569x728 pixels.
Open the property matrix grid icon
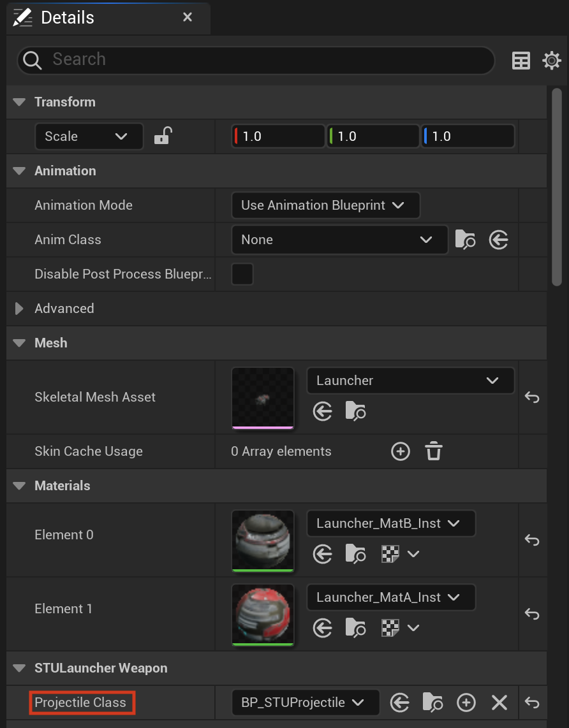[521, 61]
